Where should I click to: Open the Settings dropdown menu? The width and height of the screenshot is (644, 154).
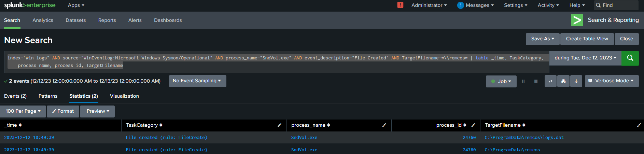(x=516, y=5)
